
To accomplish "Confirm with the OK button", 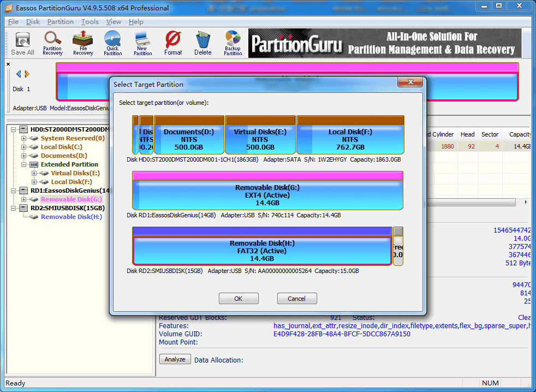I will tap(239, 298).
